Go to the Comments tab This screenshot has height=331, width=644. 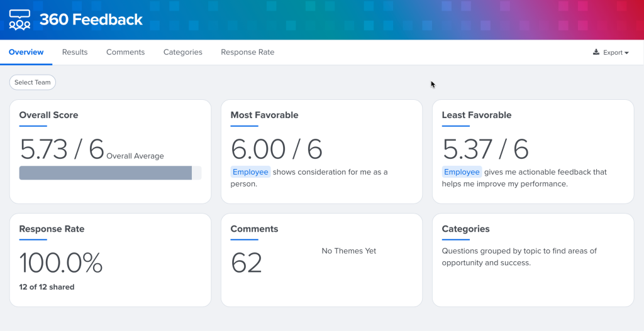point(125,52)
